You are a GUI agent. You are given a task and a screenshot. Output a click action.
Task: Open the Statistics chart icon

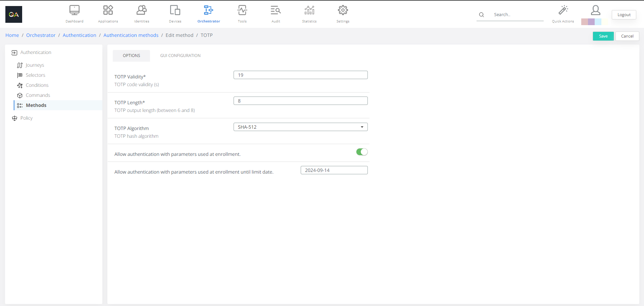click(x=309, y=11)
